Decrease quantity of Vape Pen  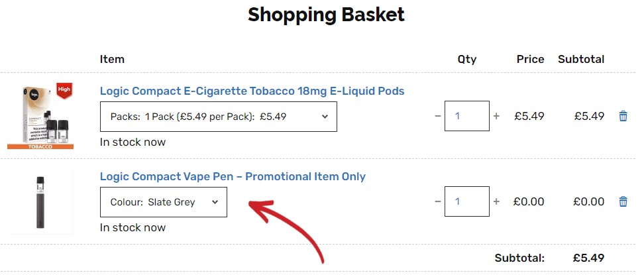[x=437, y=201]
